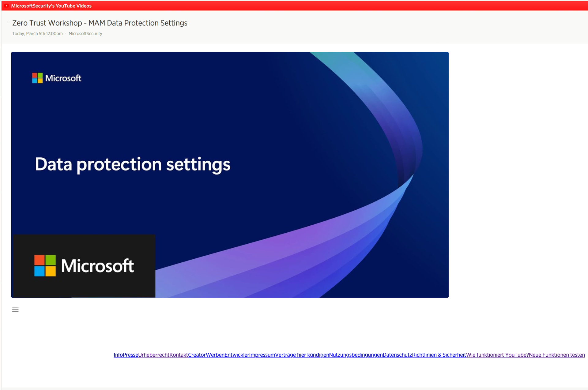Click Neue Funktionen testen link
Image resolution: width=588 pixels, height=390 pixels.
pos(557,355)
